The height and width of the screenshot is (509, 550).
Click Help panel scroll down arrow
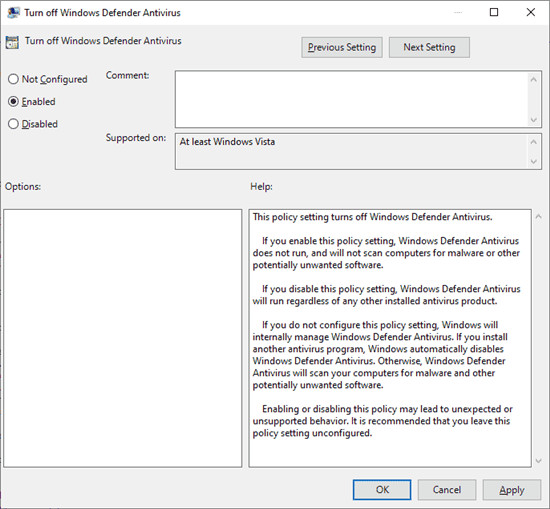(539, 461)
